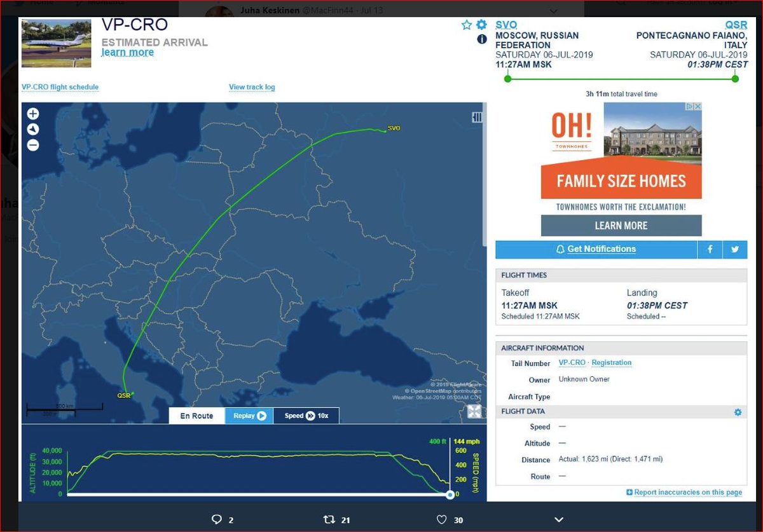Like the tweet with the heart icon

point(441,520)
